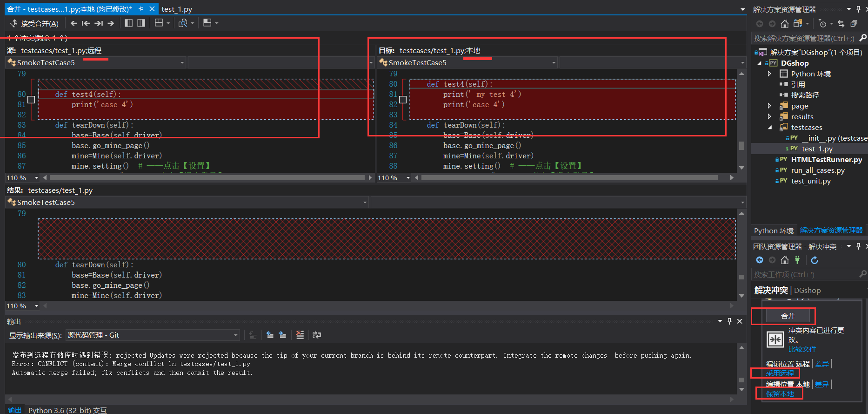This screenshot has height=414, width=868.
Task: Switch to the test_1.py editor tab
Action: pyautogui.click(x=177, y=9)
